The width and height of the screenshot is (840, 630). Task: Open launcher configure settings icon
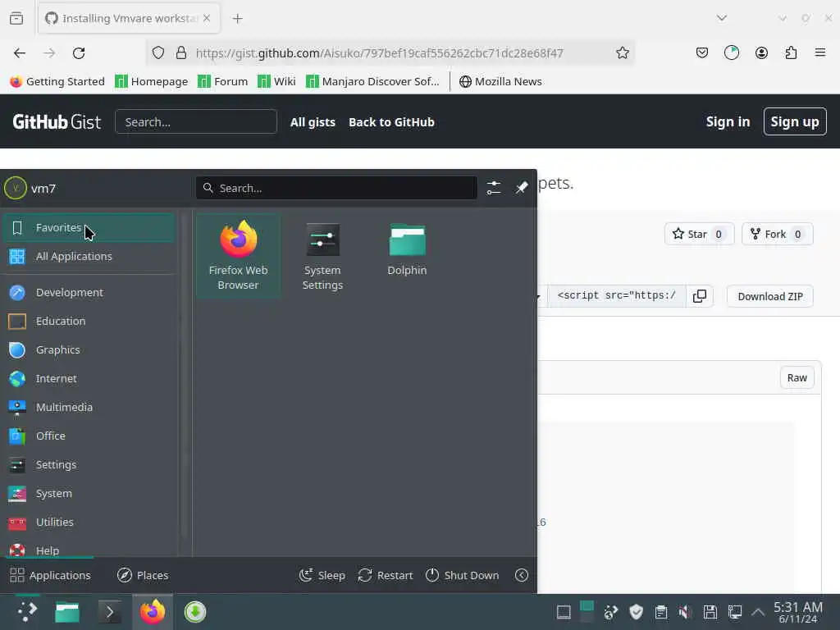point(493,188)
